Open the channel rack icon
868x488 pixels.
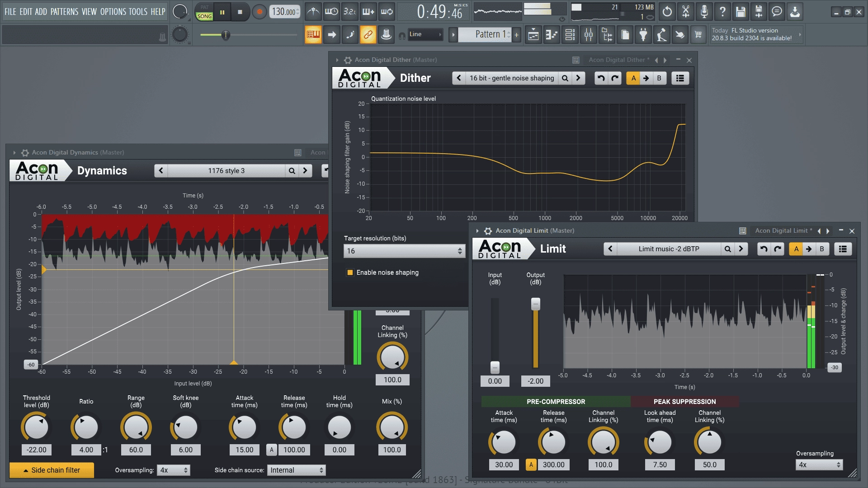point(570,35)
